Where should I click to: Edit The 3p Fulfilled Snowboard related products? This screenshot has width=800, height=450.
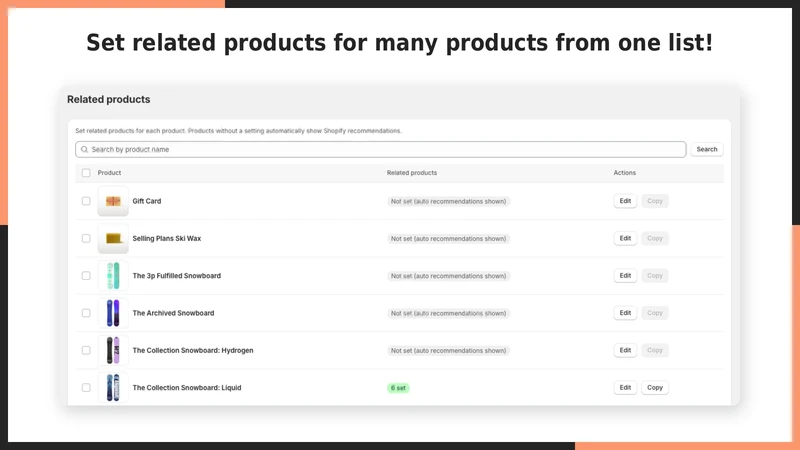coord(625,276)
